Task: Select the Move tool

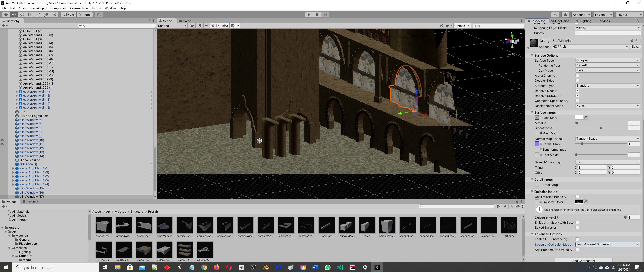Action: 14,15
